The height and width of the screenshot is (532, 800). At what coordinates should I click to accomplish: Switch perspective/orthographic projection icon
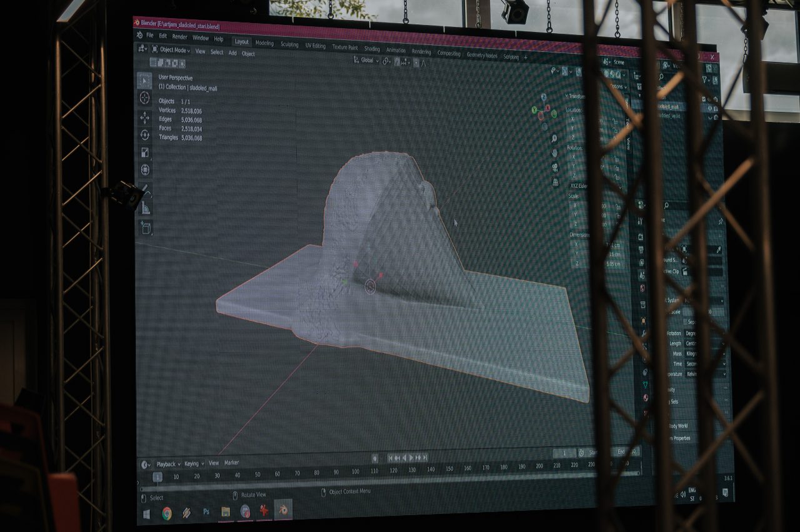coord(555,182)
